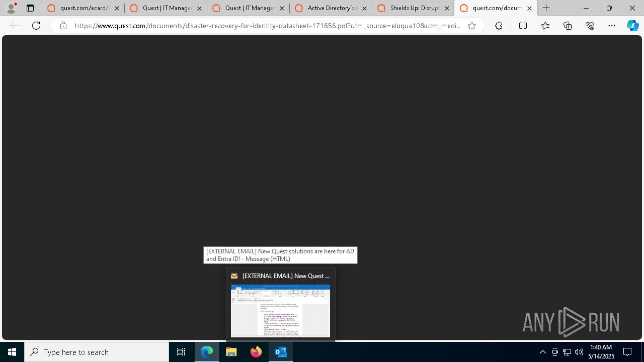Open the tab actions menu icon
The width and height of the screenshot is (644, 362).
coord(30,8)
